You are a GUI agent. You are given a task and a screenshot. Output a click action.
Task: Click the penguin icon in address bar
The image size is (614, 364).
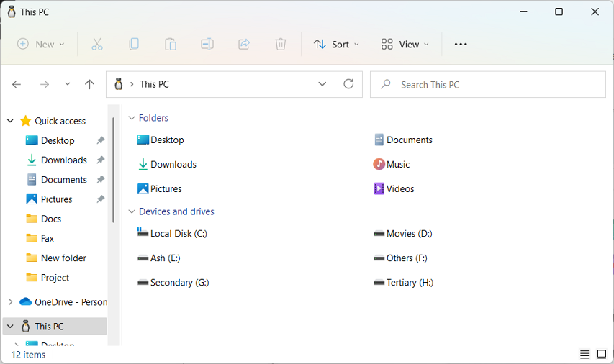pyautogui.click(x=119, y=83)
